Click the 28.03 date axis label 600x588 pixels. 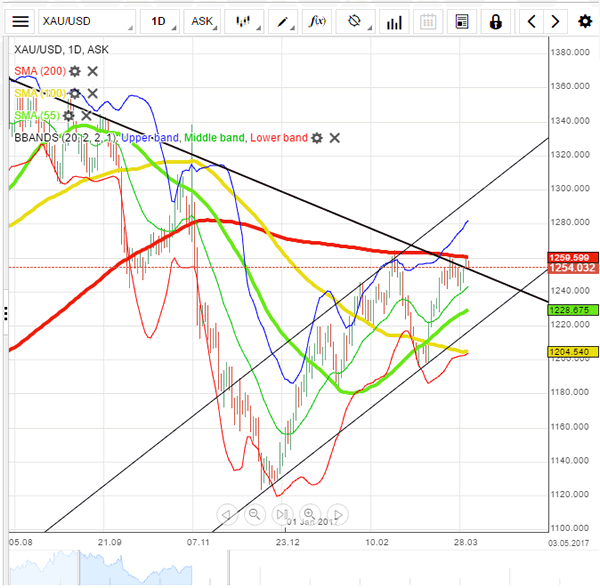(466, 542)
